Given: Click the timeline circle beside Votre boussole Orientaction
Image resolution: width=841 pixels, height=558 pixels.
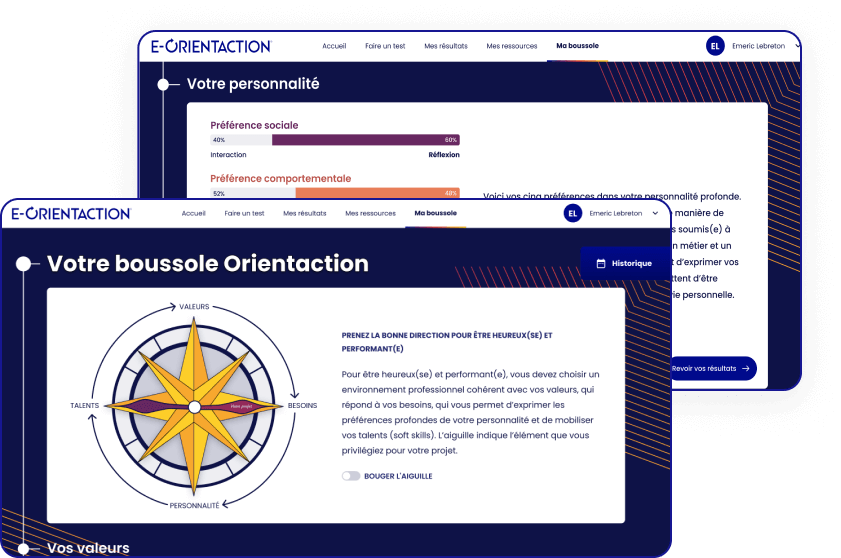Looking at the screenshot, I should click(x=22, y=264).
